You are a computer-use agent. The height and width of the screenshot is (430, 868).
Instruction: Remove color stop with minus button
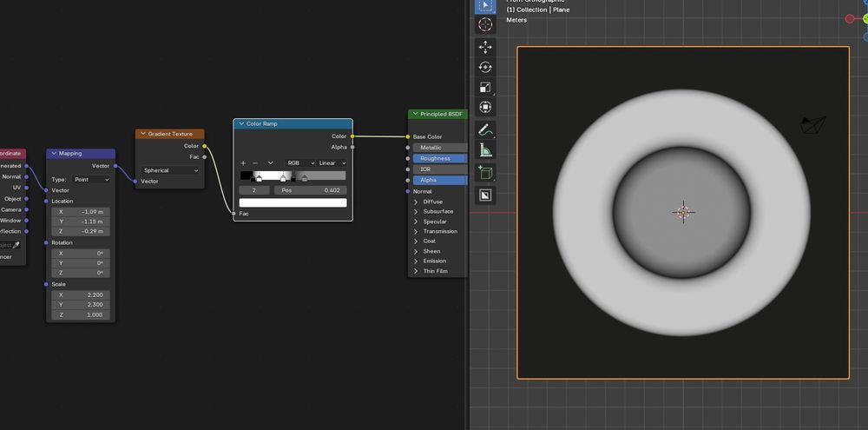click(x=255, y=162)
